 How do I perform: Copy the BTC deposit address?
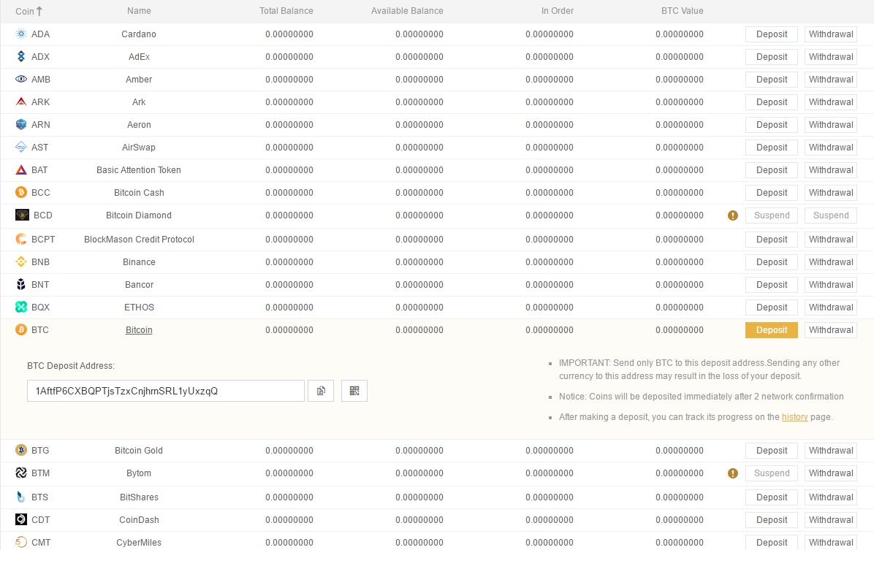pos(321,391)
